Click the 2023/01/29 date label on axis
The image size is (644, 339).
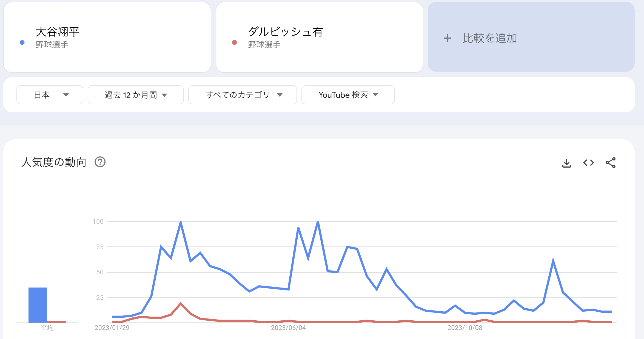(x=112, y=328)
